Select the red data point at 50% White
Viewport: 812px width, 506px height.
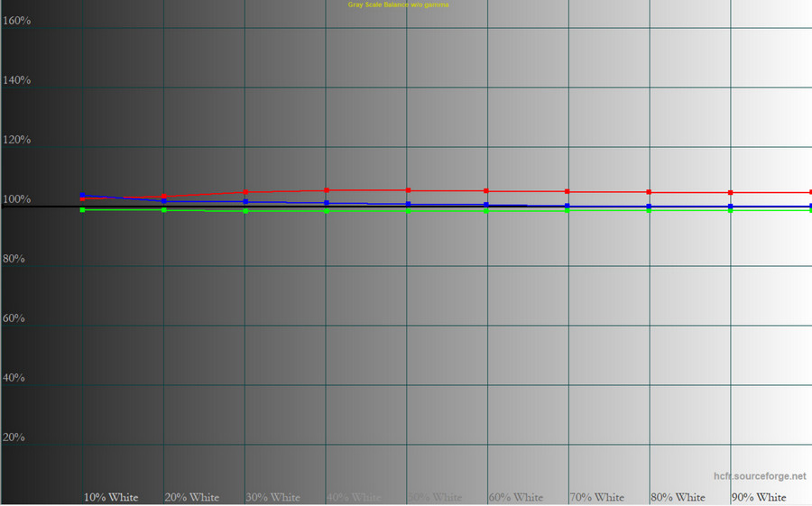pos(408,190)
